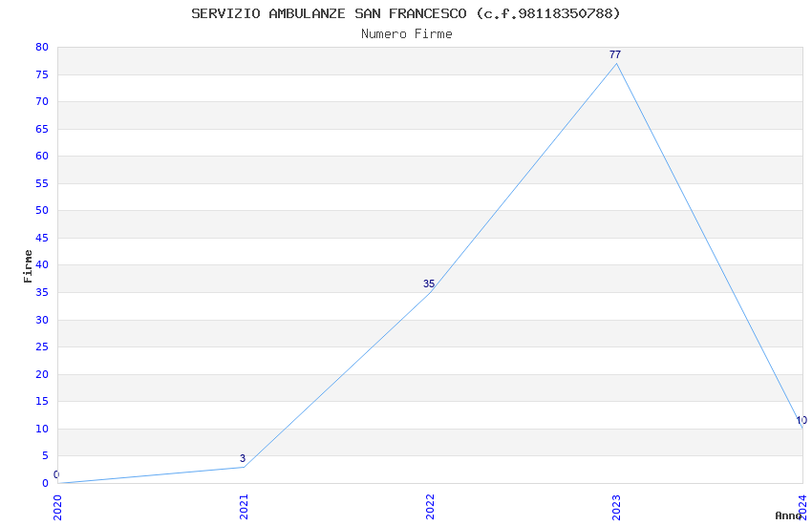Screen dimensions: 812x525
Task: Click the y-axis title Firme
Action: point(28,266)
